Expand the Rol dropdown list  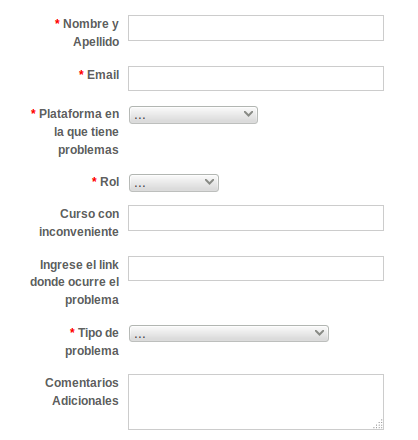coord(174,183)
